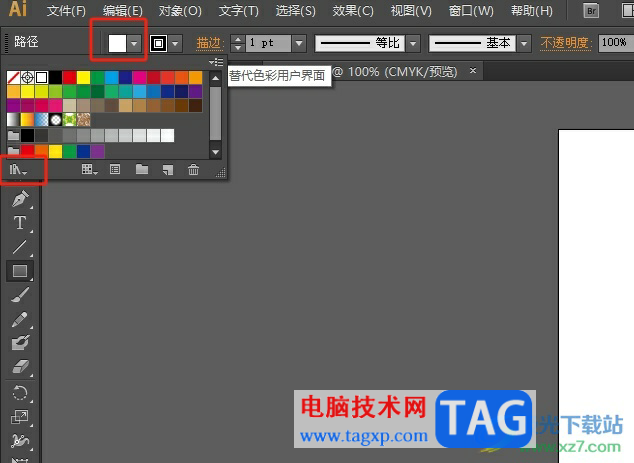Select the Pencil tool
The width and height of the screenshot is (634, 463).
(x=19, y=319)
